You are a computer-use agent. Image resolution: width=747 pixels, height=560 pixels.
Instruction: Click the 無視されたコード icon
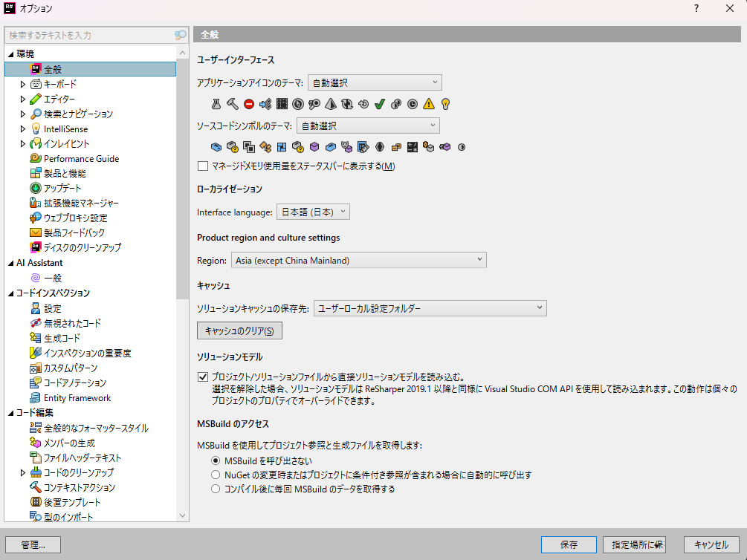36,323
